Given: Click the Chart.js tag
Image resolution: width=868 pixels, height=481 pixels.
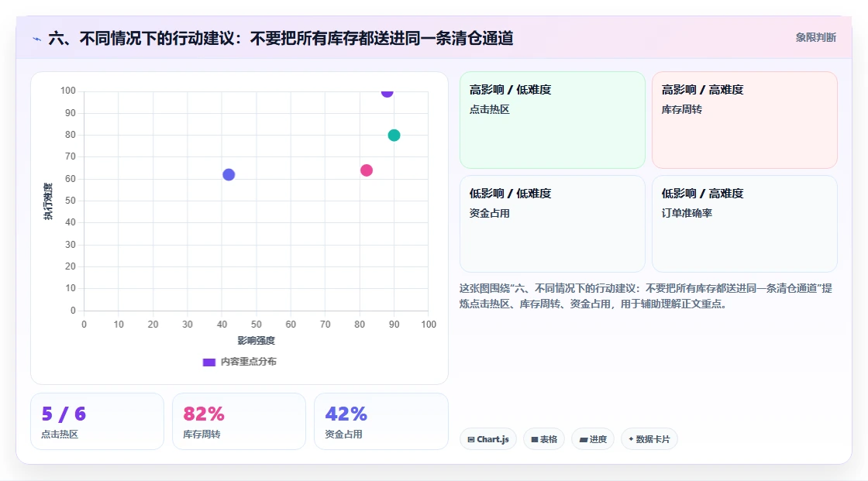Looking at the screenshot, I should [488, 439].
